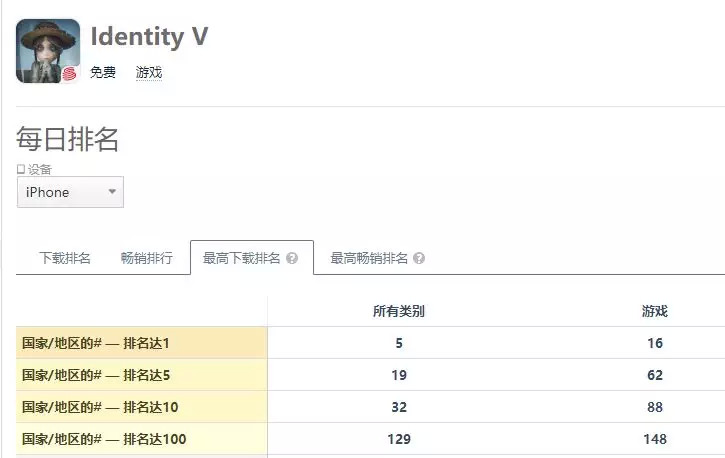The width and height of the screenshot is (725, 458).
Task: Click the 游戏 column header in table
Action: click(654, 311)
